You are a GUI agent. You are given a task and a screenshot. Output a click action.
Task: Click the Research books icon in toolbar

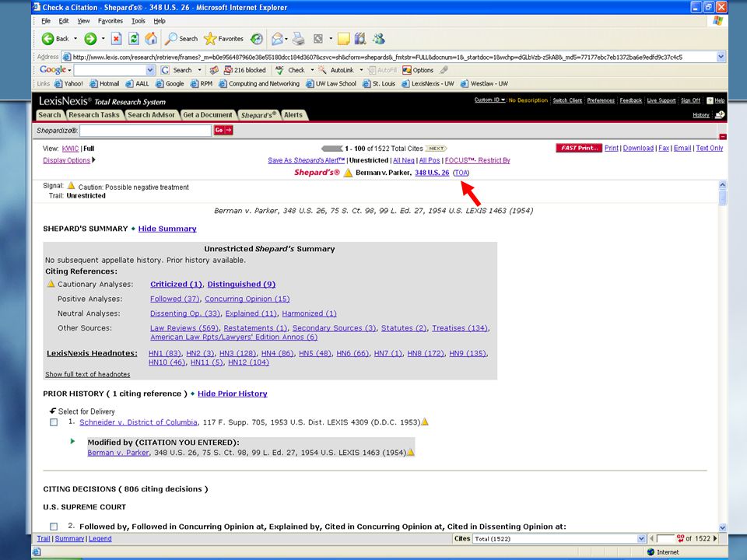click(360, 39)
